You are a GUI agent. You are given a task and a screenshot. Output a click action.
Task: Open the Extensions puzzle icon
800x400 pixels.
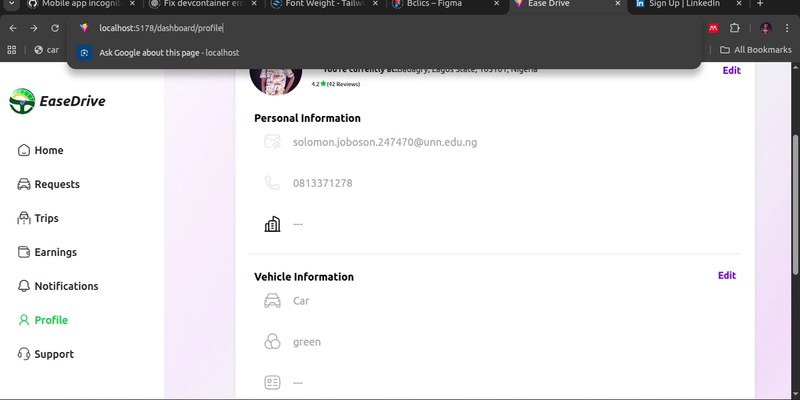point(734,28)
